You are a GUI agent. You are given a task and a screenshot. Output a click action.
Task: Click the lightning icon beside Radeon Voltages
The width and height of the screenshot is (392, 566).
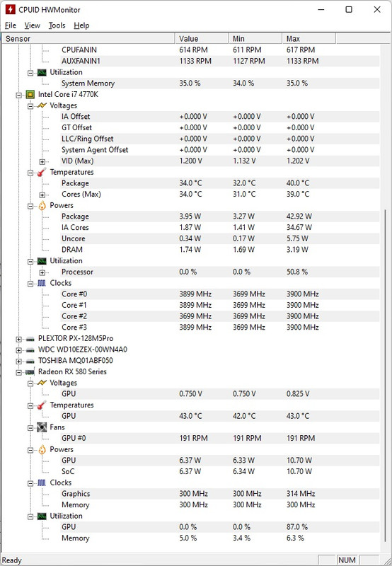point(42,383)
